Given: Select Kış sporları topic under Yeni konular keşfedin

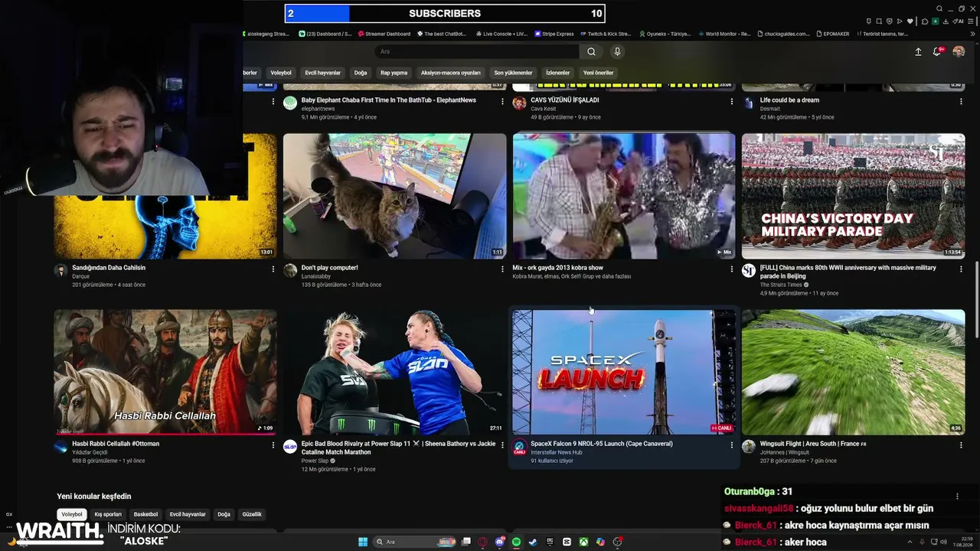Looking at the screenshot, I should [x=108, y=514].
